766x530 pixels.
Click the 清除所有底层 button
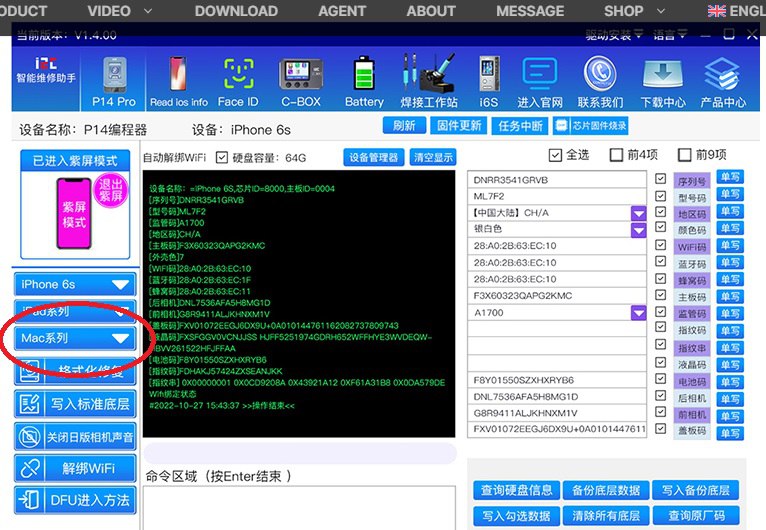tap(606, 515)
